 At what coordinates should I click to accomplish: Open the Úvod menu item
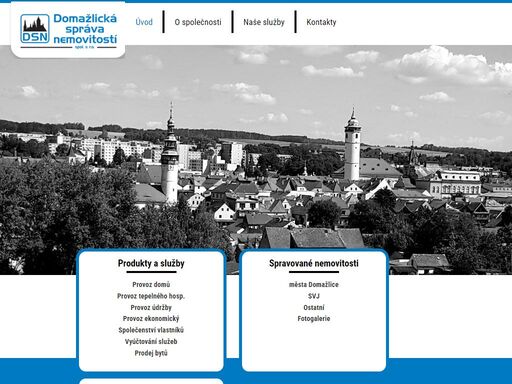(144, 22)
